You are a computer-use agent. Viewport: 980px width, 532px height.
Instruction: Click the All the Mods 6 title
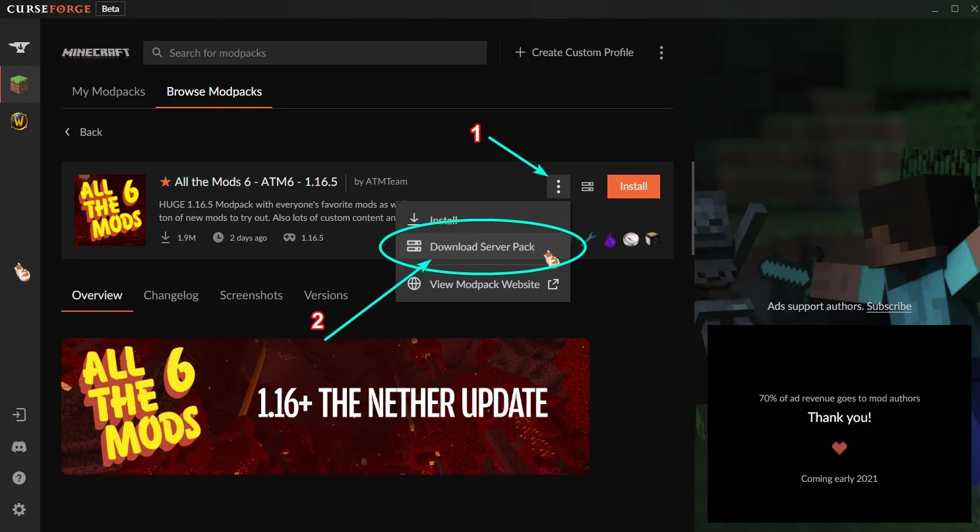tap(256, 181)
